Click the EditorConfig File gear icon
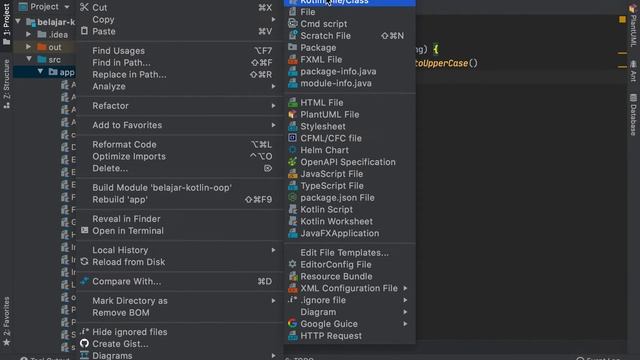640x360 pixels. coord(293,264)
